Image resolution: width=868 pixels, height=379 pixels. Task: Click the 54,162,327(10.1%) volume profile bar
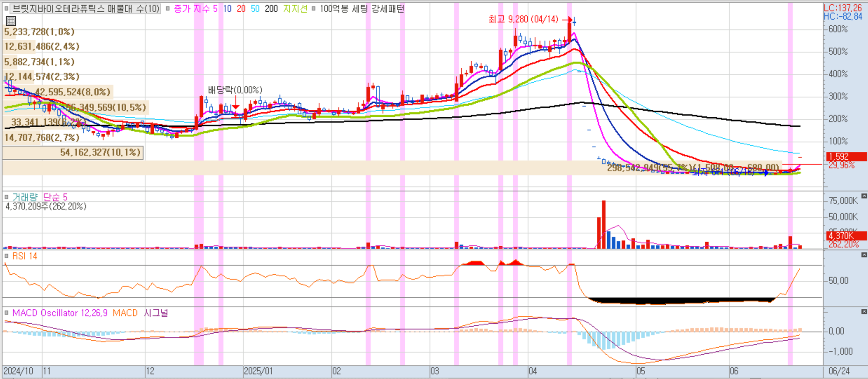click(72, 152)
